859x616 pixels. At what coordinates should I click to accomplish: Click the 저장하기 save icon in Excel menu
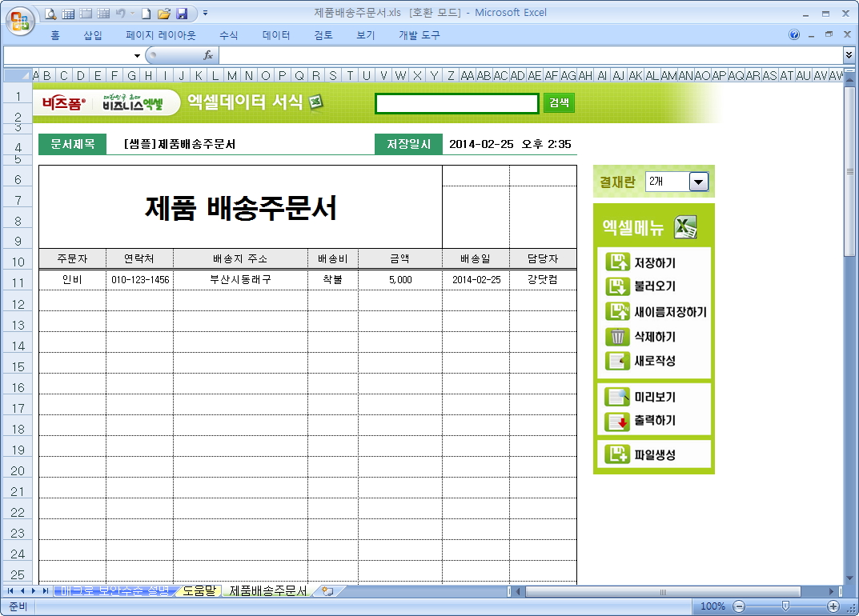pyautogui.click(x=617, y=262)
